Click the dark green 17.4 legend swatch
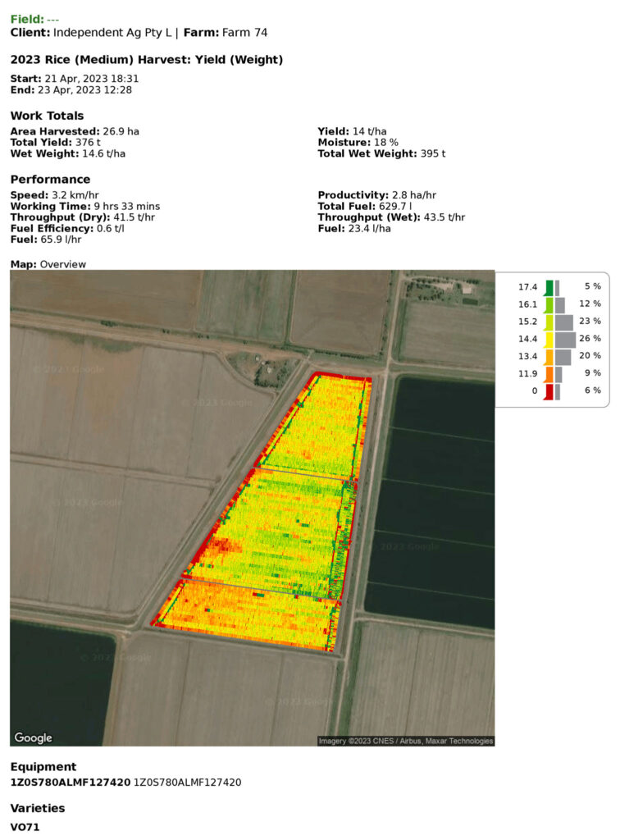This screenshot has height=840, width=620. click(x=549, y=288)
